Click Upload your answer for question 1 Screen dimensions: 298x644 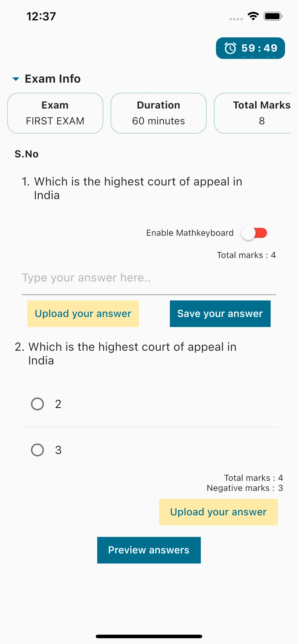coord(83,314)
